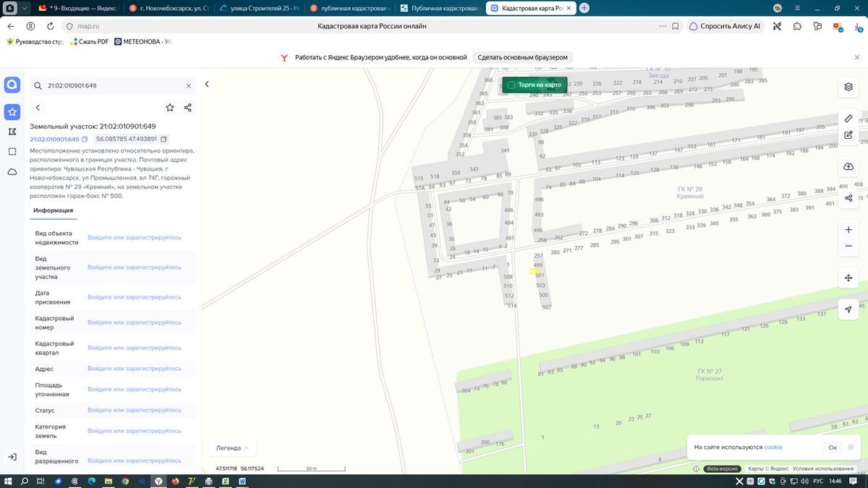Image resolution: width=868 pixels, height=488 pixels.
Task: Switch to 'г. Новочебоксарск' browser tab
Action: [x=169, y=8]
